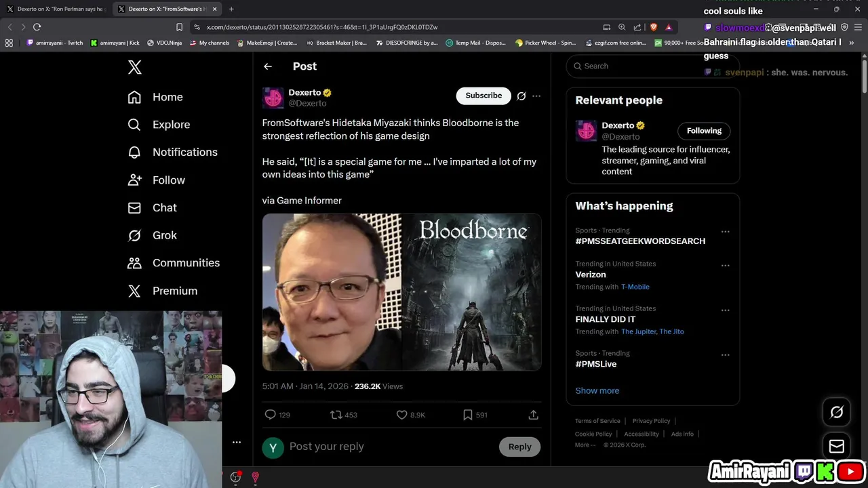Click Show more under What's happening

(597, 390)
